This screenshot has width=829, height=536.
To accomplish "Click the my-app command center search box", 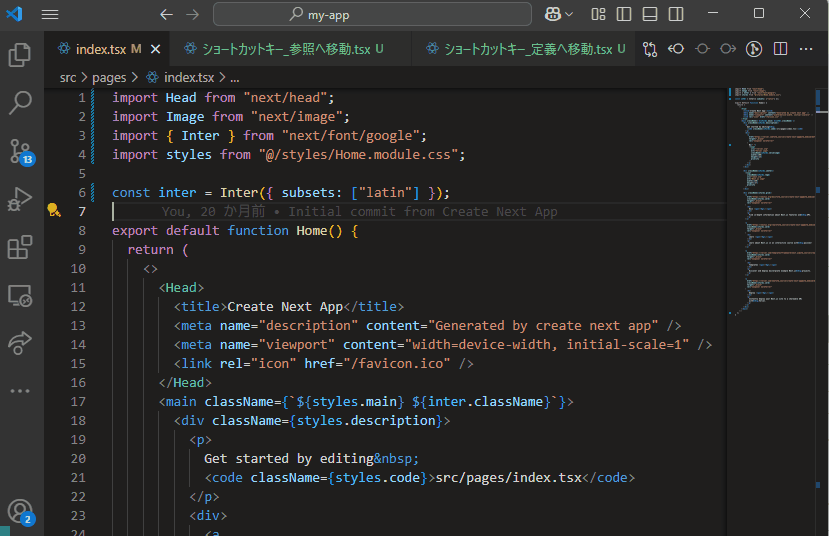I will 372,14.
